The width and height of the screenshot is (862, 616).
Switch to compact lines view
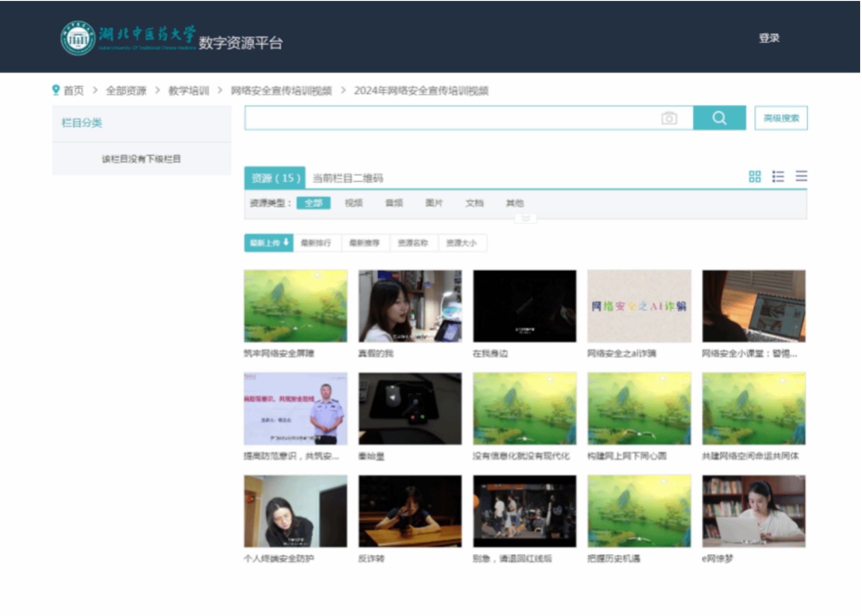pos(801,176)
